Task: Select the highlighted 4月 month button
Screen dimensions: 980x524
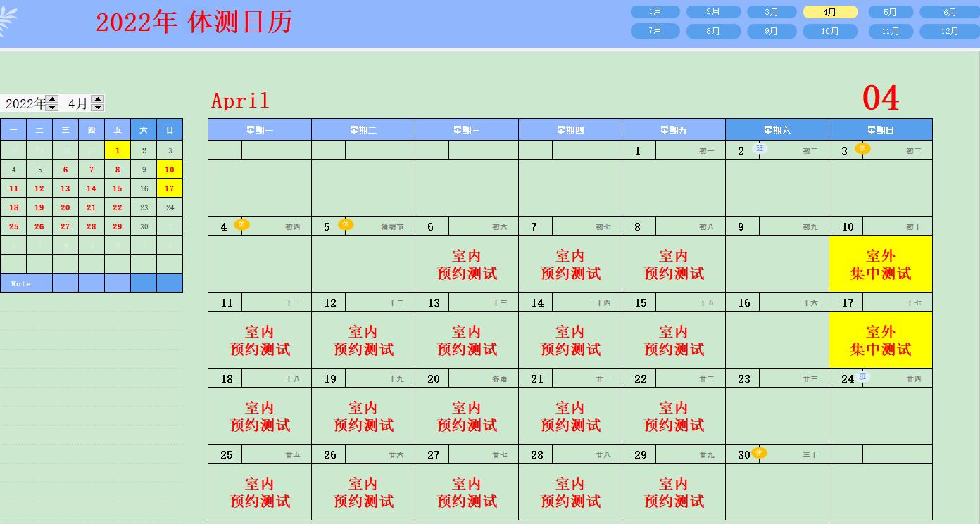Action: pos(830,12)
